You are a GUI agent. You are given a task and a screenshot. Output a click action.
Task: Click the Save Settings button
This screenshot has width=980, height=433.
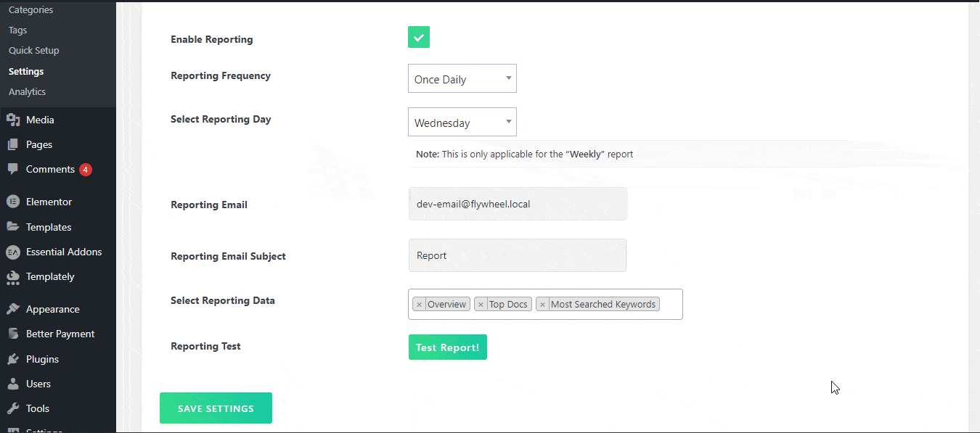tap(216, 408)
